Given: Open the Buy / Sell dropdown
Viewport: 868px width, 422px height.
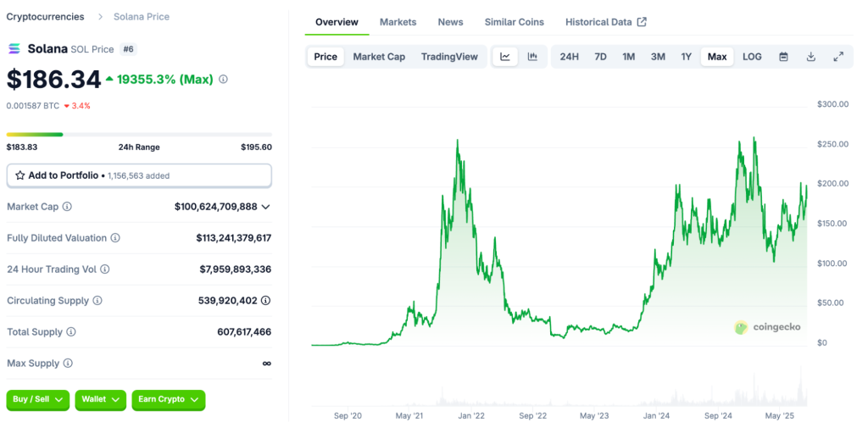Looking at the screenshot, I should [37, 399].
